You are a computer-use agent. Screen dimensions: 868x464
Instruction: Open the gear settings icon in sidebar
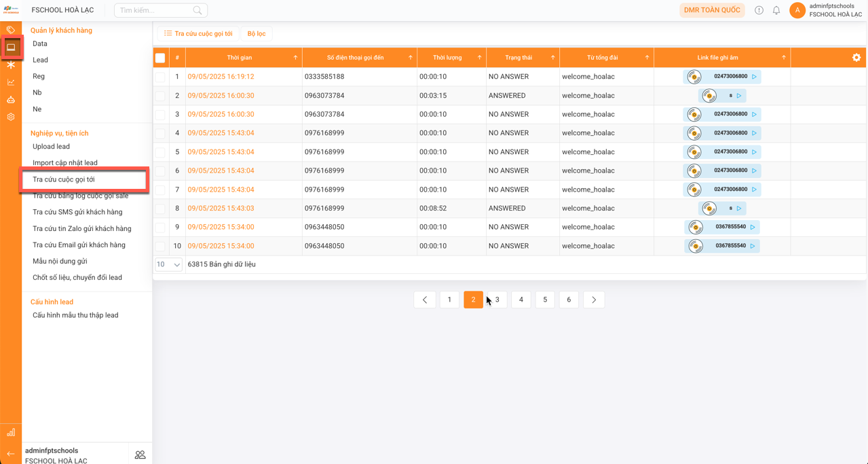click(x=11, y=117)
